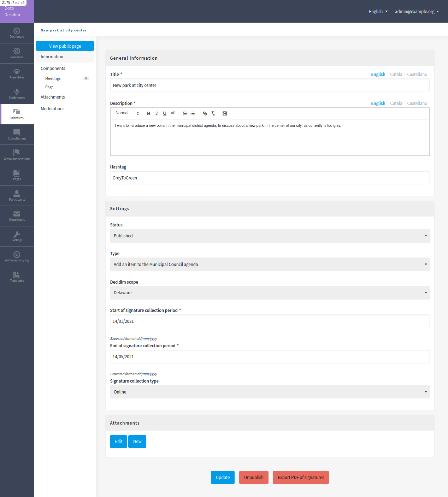Insert bullet list in editor
Viewport: 448px width, 497px height.
point(193,113)
